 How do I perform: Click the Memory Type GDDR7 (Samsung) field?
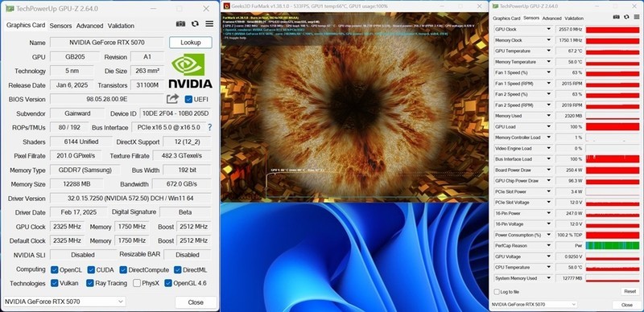(x=85, y=170)
